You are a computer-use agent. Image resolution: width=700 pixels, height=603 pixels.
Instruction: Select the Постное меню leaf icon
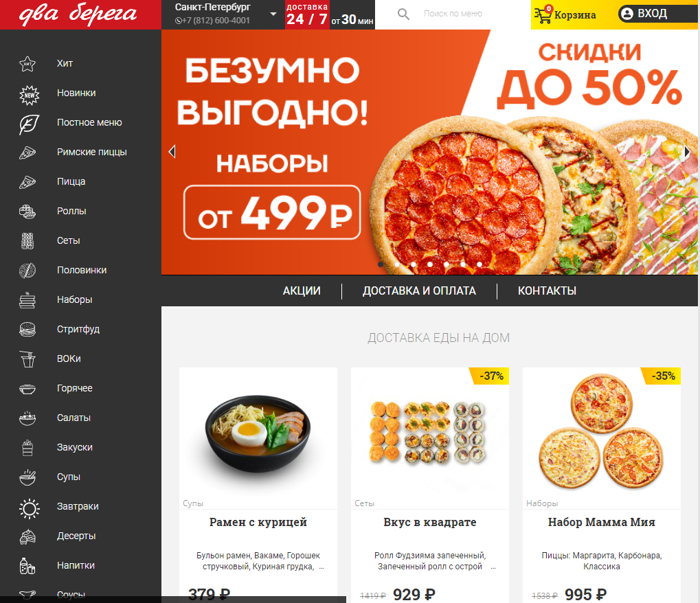click(29, 124)
